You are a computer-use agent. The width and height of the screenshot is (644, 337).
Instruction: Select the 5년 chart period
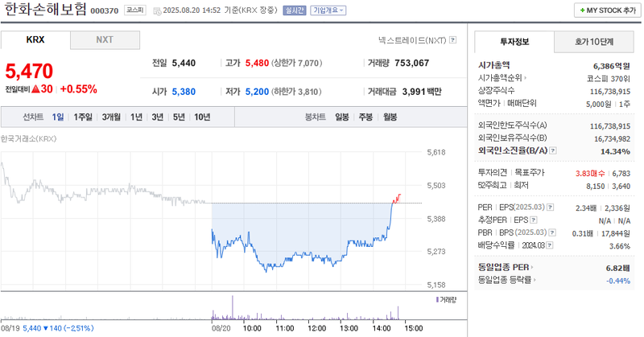pyautogui.click(x=179, y=117)
